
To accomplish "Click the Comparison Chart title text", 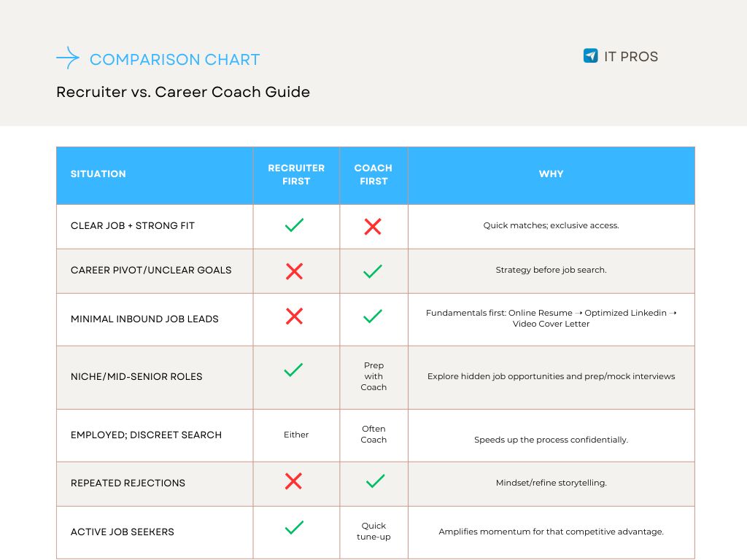I will coord(174,60).
